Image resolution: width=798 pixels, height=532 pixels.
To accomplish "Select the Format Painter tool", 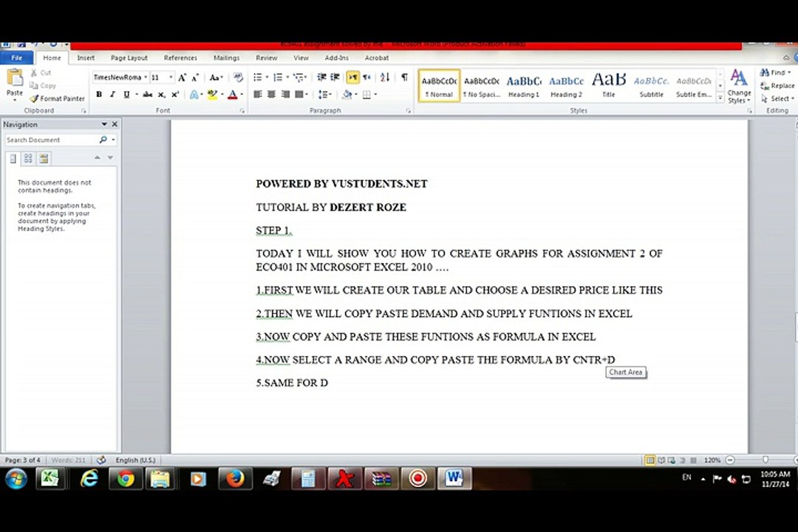I will coord(57,98).
